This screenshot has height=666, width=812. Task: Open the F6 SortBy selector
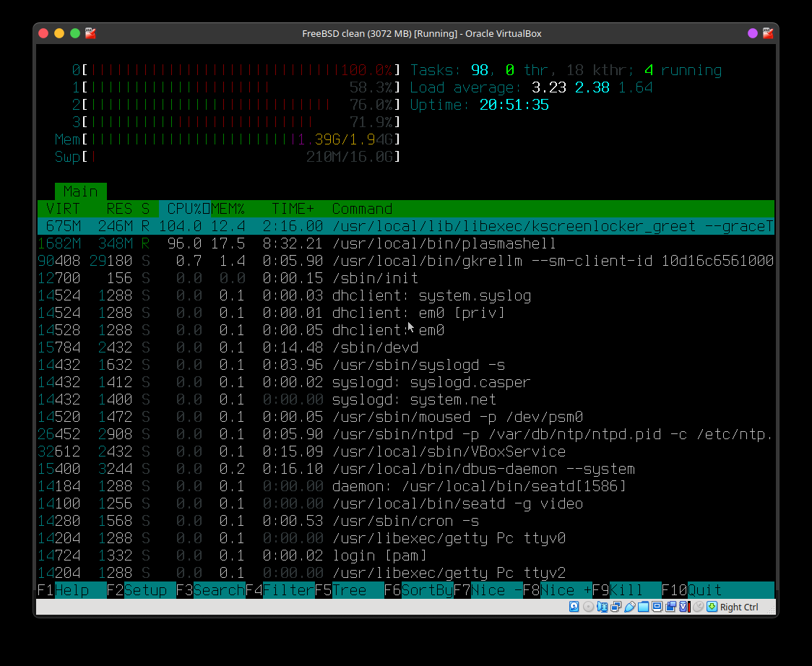(427, 590)
